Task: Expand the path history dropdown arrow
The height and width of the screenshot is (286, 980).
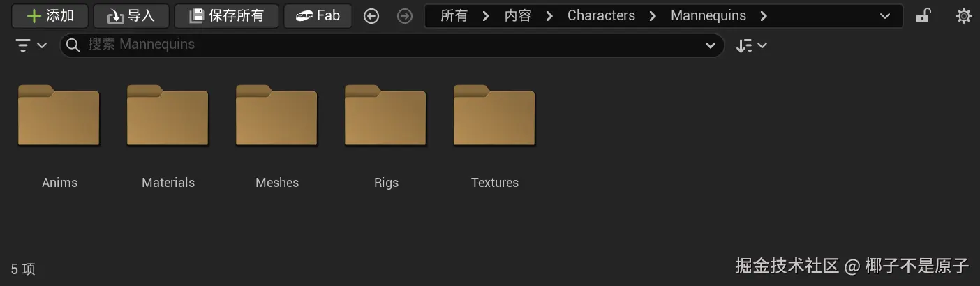Action: pos(885,15)
